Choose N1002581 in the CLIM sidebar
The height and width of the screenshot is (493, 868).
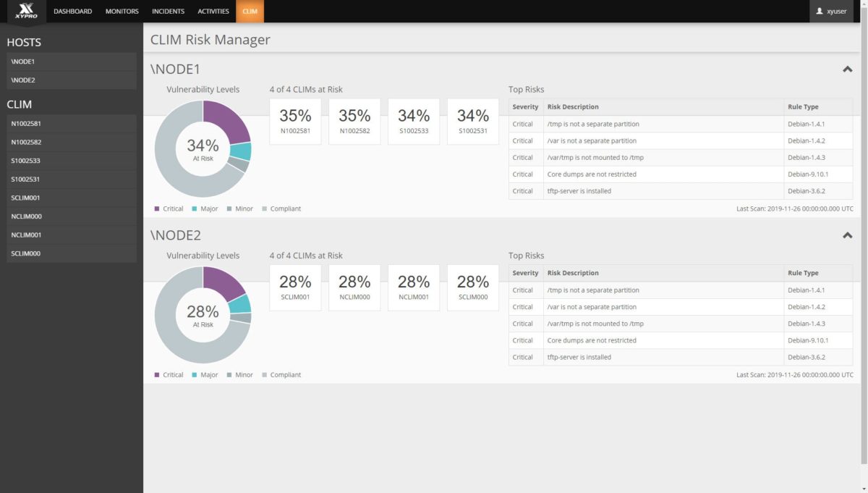click(71, 124)
